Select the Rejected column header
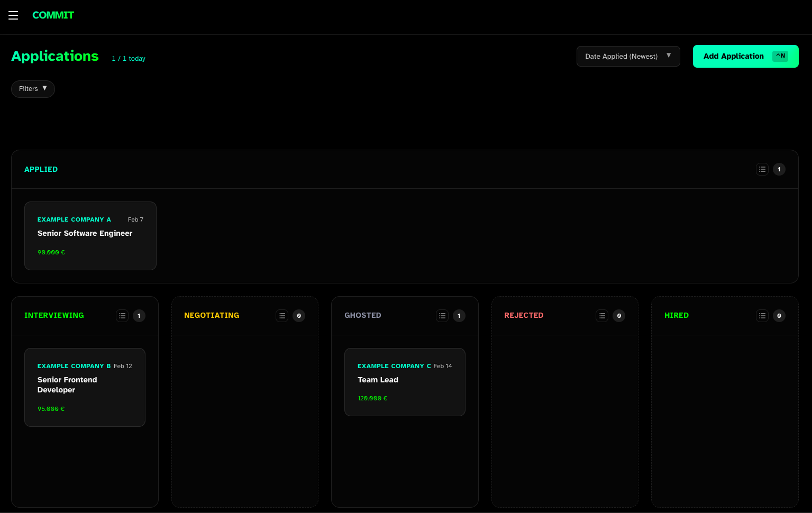The image size is (812, 513). [524, 315]
